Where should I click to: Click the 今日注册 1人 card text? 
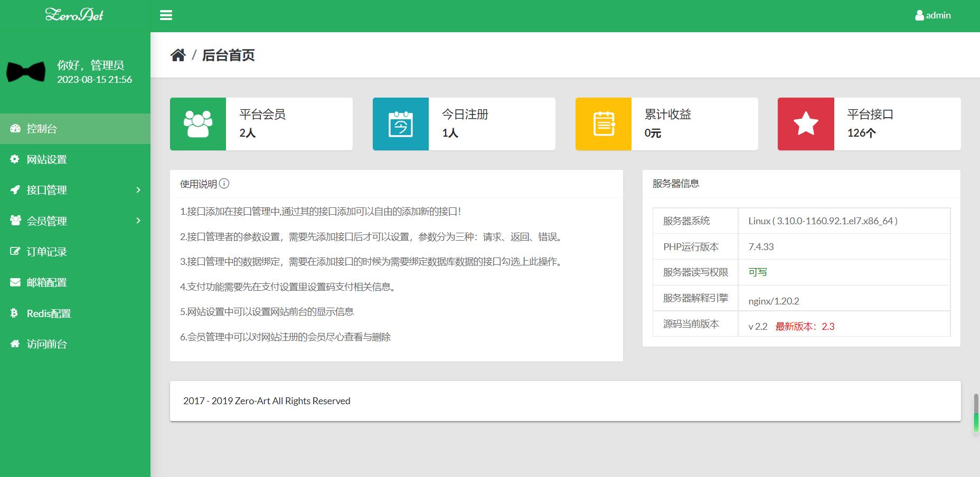465,123
